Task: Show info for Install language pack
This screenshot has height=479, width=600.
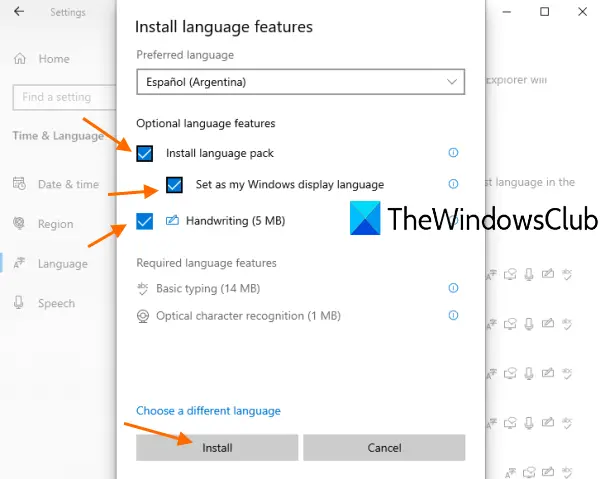Action: [453, 153]
